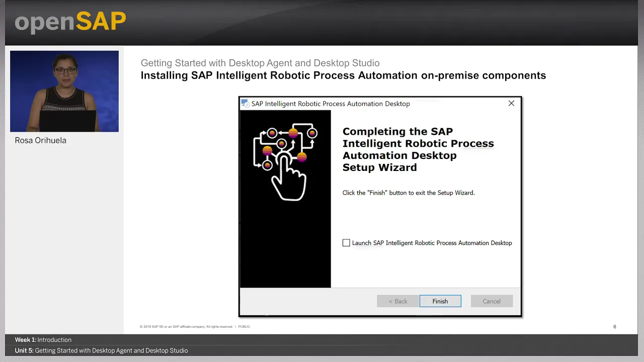Click the text 'Click the "Finish" button to exit'

[409, 193]
